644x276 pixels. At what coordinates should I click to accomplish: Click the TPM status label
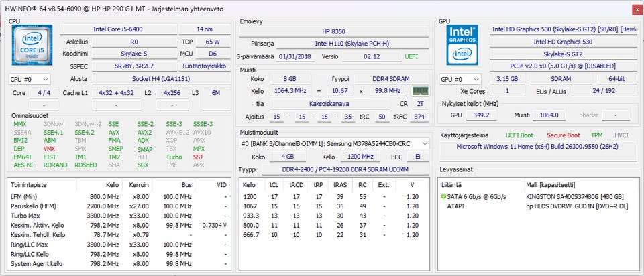pyautogui.click(x=597, y=135)
